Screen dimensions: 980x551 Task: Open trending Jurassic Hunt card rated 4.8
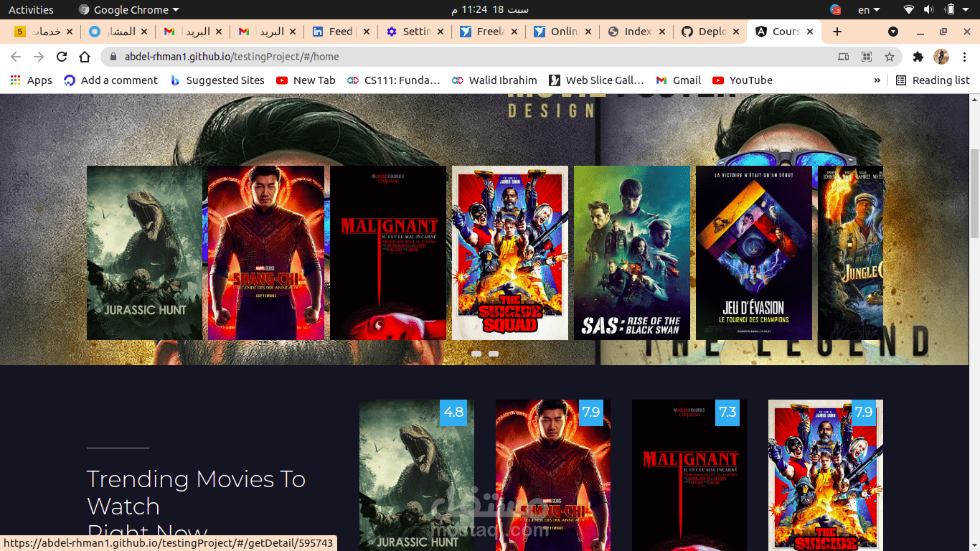[417, 475]
